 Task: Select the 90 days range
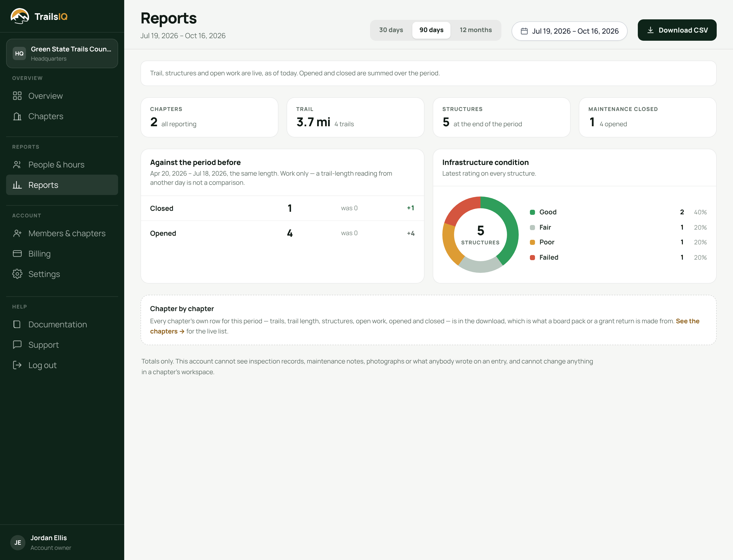click(431, 30)
